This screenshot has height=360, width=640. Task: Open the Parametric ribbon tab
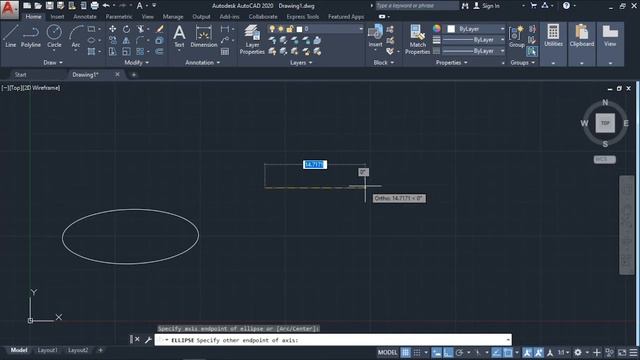[119, 17]
